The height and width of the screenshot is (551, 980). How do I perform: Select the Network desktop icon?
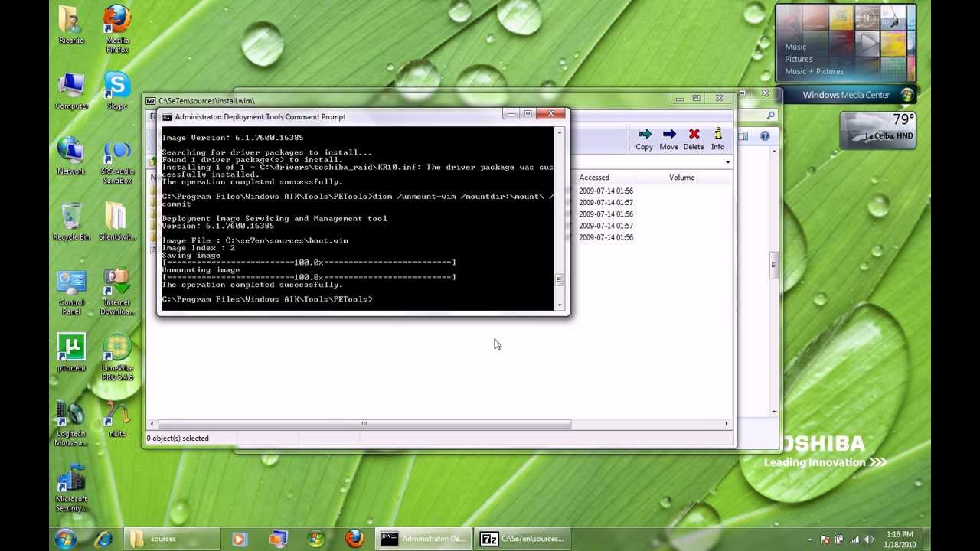pyautogui.click(x=71, y=155)
